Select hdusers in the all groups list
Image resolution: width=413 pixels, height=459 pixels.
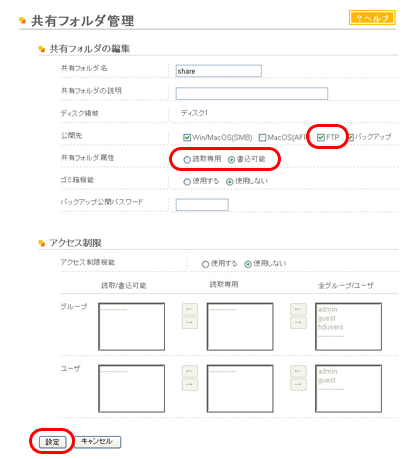330,327
